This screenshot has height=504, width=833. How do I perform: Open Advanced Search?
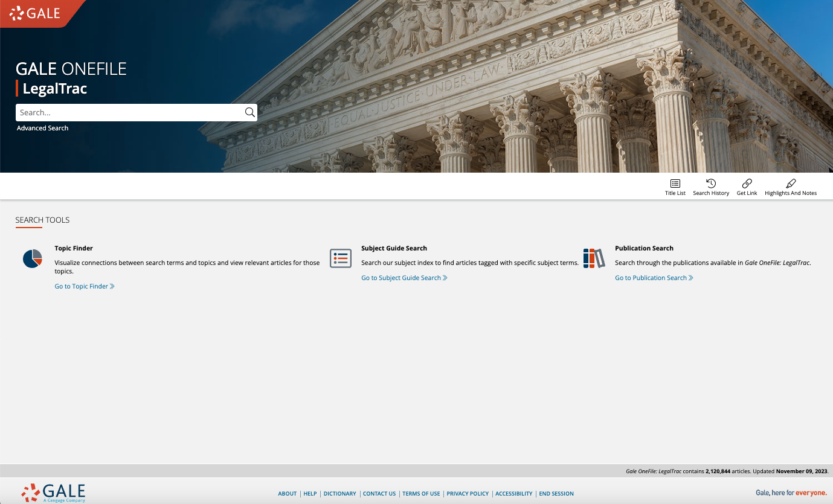(x=42, y=128)
